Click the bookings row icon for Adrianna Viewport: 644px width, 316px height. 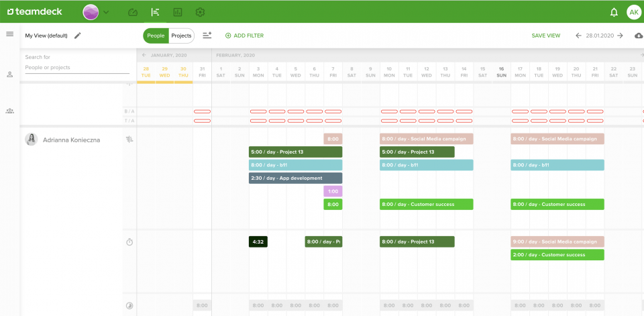129,140
